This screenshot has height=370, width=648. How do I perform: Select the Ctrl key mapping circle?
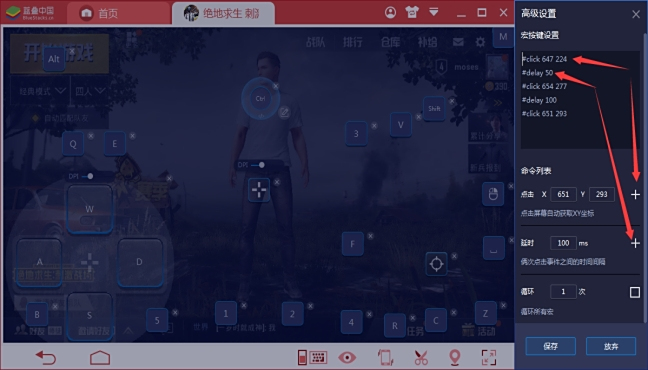point(260,98)
